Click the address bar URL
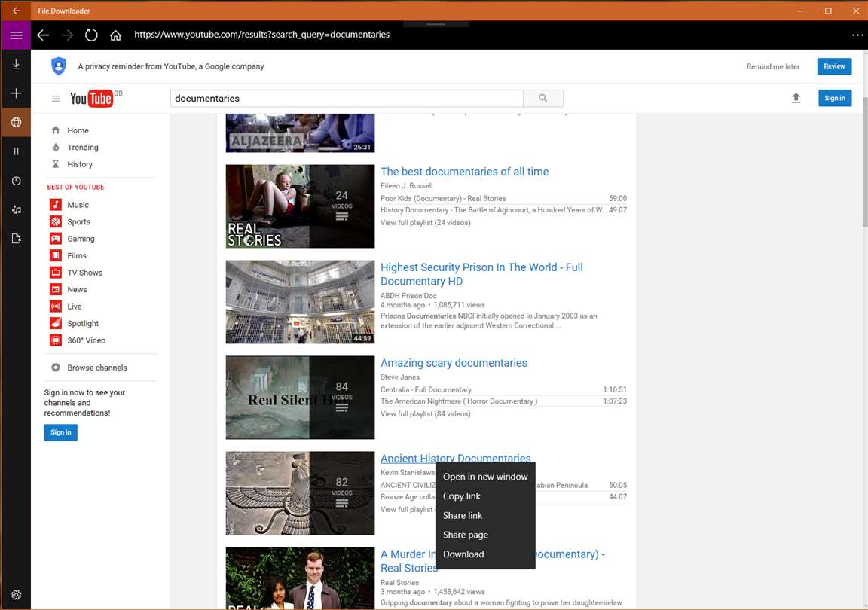 262,35
